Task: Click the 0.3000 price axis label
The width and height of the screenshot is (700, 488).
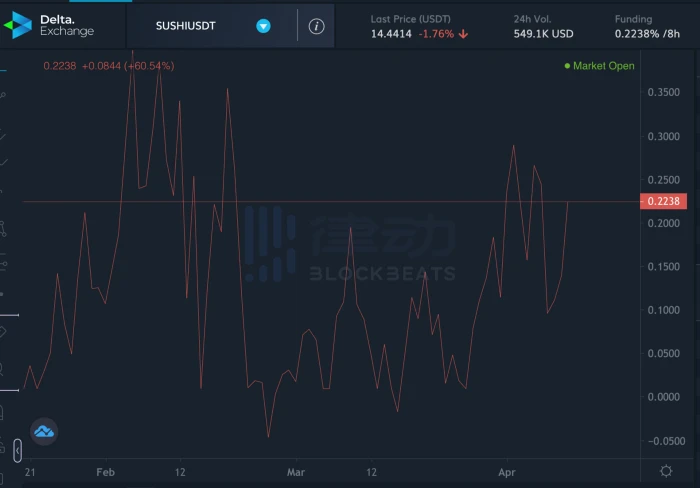Action: coord(664,137)
